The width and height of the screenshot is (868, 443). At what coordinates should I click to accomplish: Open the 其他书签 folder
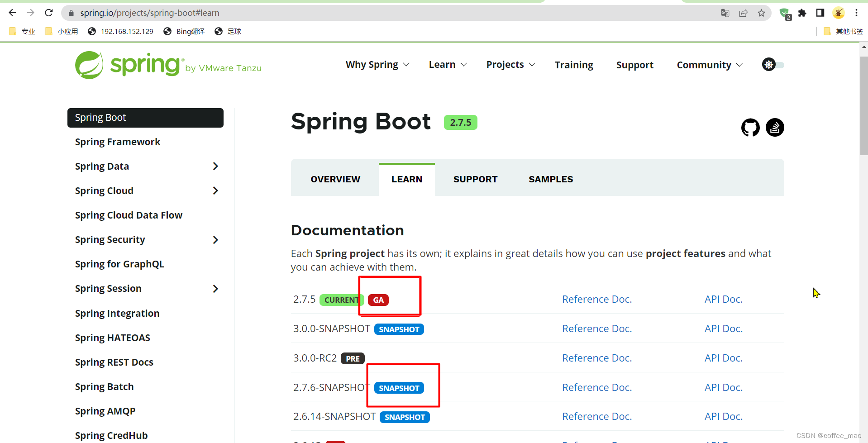pos(844,31)
